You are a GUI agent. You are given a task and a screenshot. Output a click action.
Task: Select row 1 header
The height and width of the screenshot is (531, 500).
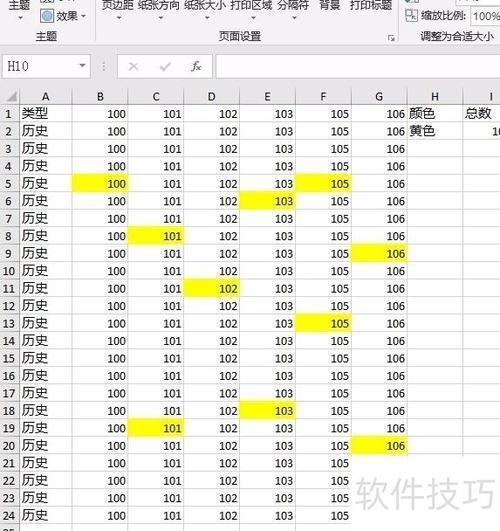pos(10,114)
